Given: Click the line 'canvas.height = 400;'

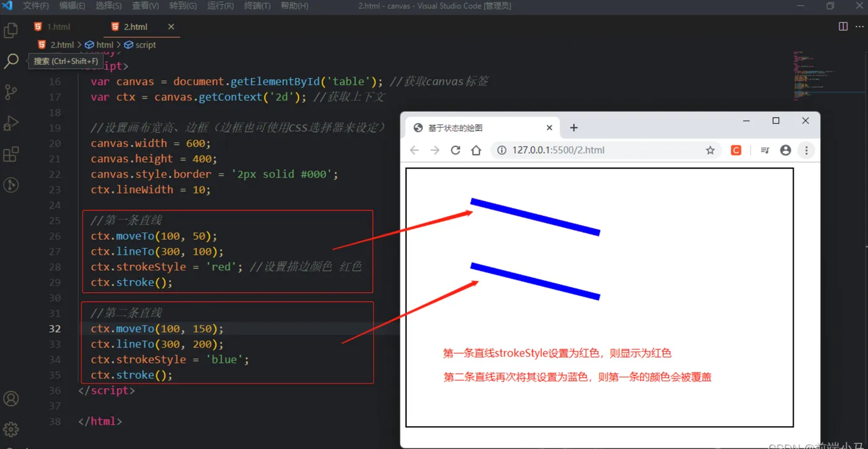Looking at the screenshot, I should click(154, 159).
